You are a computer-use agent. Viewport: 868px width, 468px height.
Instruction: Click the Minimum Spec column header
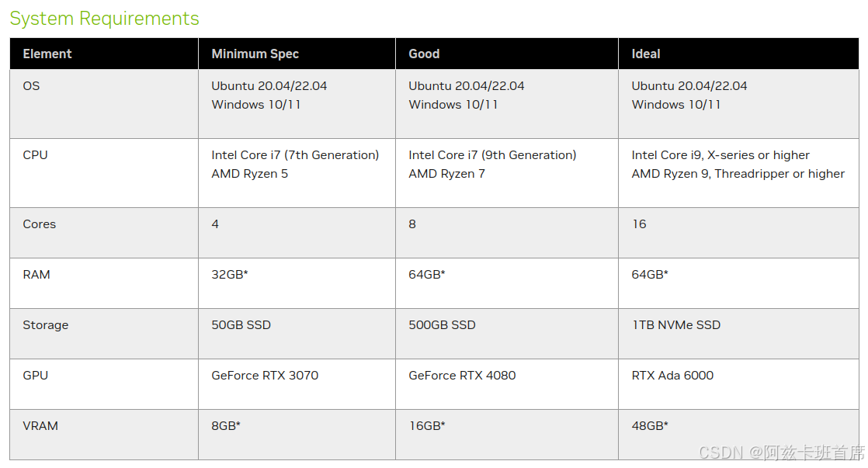click(x=255, y=54)
